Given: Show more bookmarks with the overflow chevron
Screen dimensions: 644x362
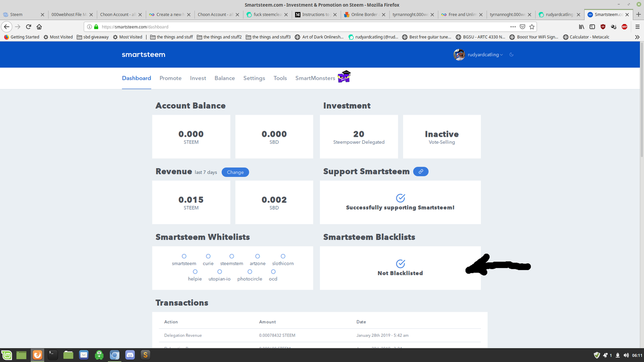Looking at the screenshot, I should 637,37.
